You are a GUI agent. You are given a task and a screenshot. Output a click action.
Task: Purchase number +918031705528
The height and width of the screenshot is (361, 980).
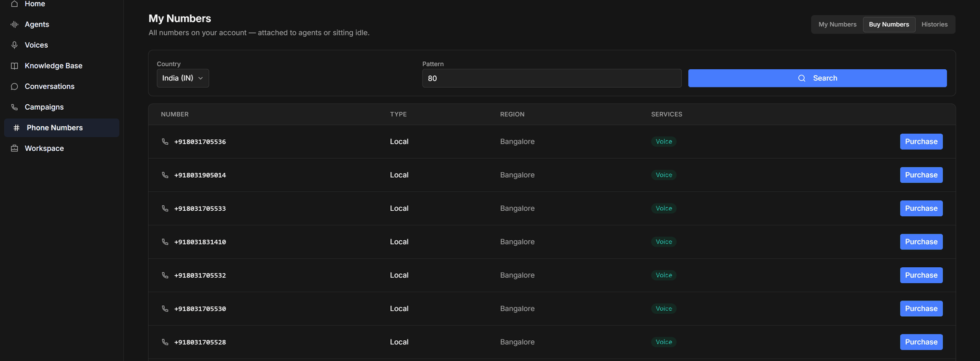(x=921, y=342)
